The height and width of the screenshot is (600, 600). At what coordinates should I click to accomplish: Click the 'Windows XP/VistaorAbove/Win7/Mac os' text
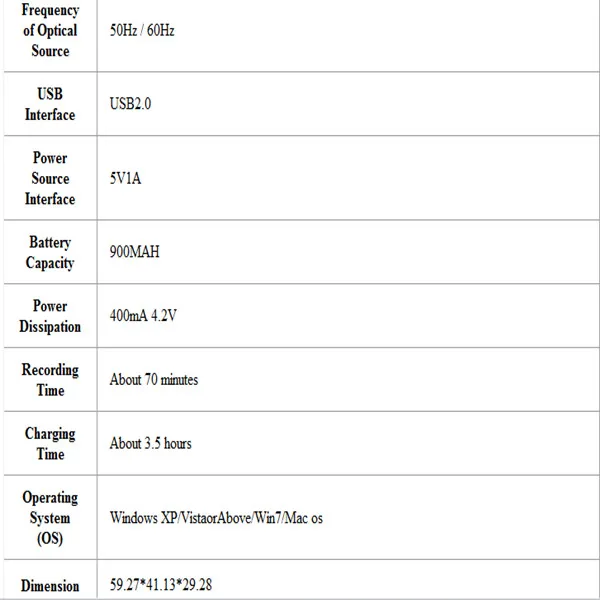pos(216,517)
